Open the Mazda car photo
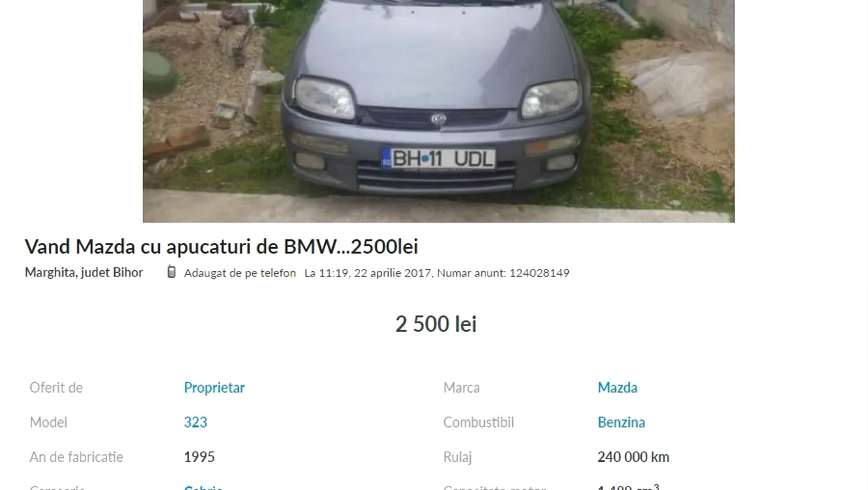The image size is (868, 490). pyautogui.click(x=439, y=111)
